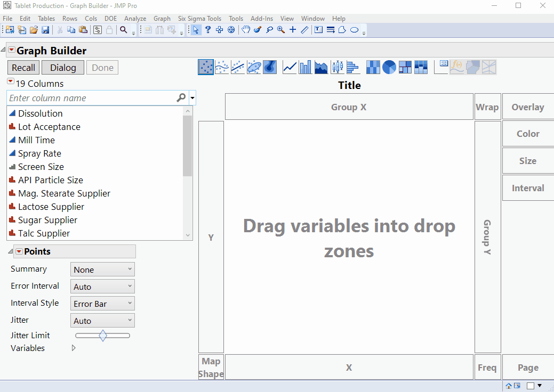
Task: Activate the Lasso tool in the toolbar
Action: tap(269, 30)
